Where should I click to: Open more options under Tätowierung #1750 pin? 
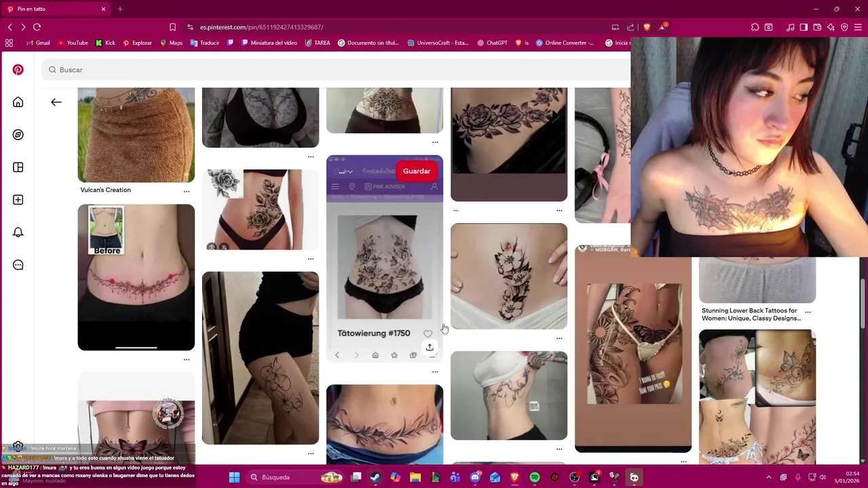click(435, 372)
